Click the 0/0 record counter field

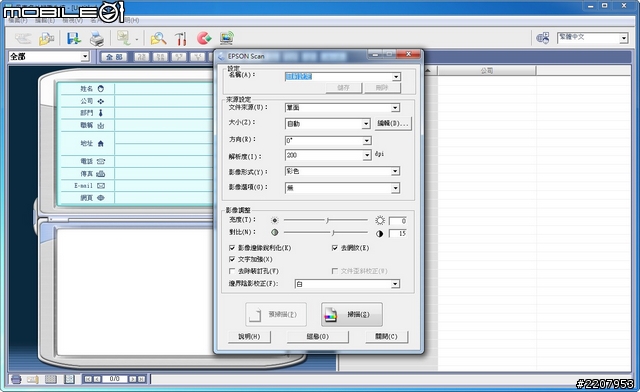click(115, 379)
